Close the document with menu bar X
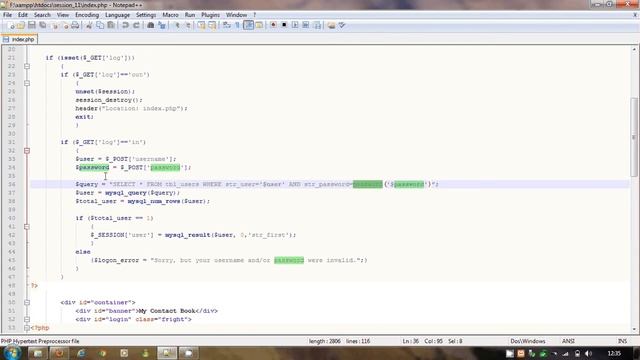The width and height of the screenshot is (640, 360). click(x=635, y=15)
